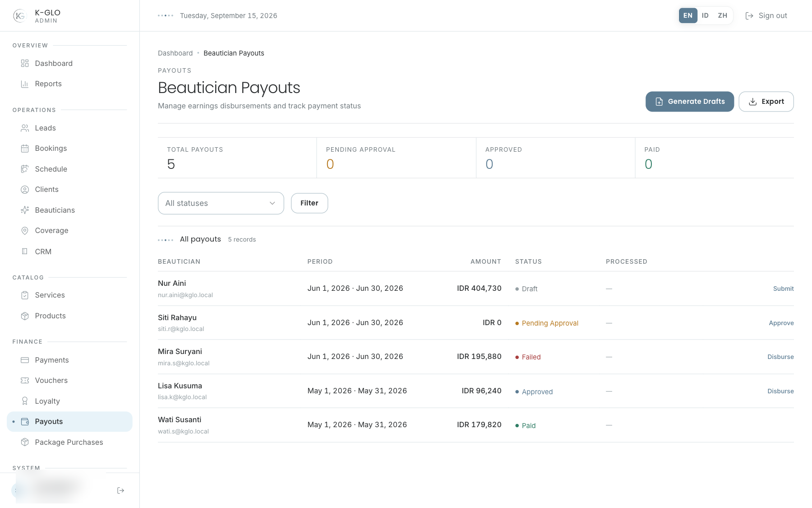Open Payments under Finance
This screenshot has width=812, height=508.
[69, 360]
